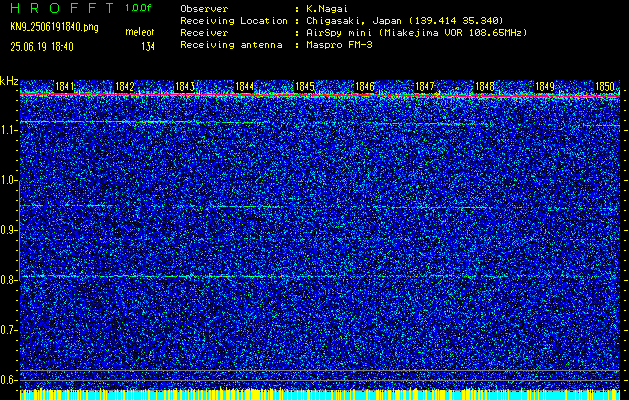Image resolution: width=629 pixels, height=400 pixels.
Task: Click the 1841 time marker
Action: [x=65, y=87]
